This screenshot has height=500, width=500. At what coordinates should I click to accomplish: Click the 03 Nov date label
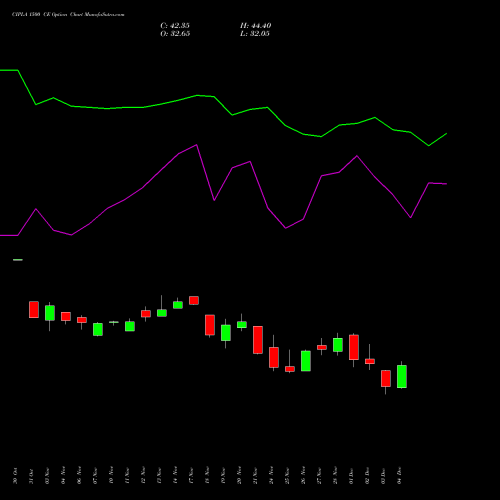pos(47,476)
